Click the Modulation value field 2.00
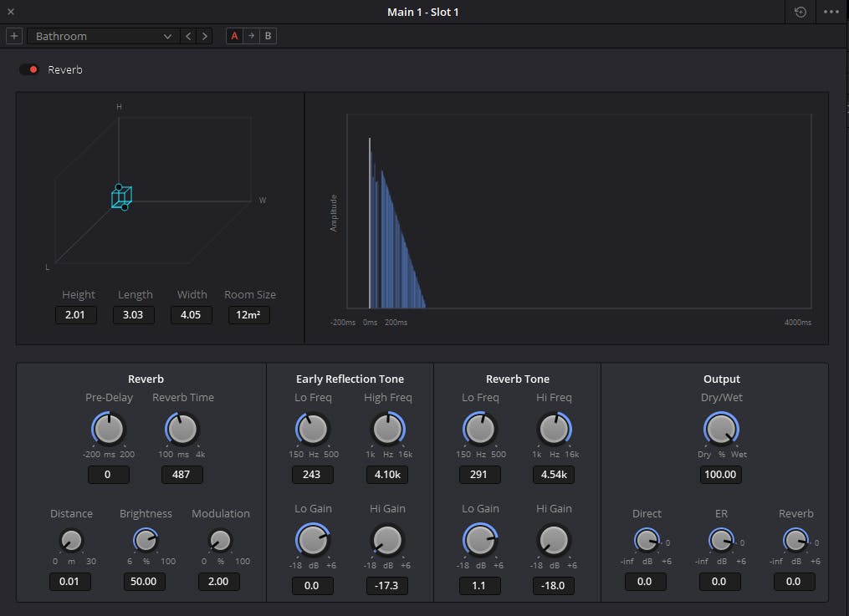The image size is (849, 616). (x=219, y=582)
